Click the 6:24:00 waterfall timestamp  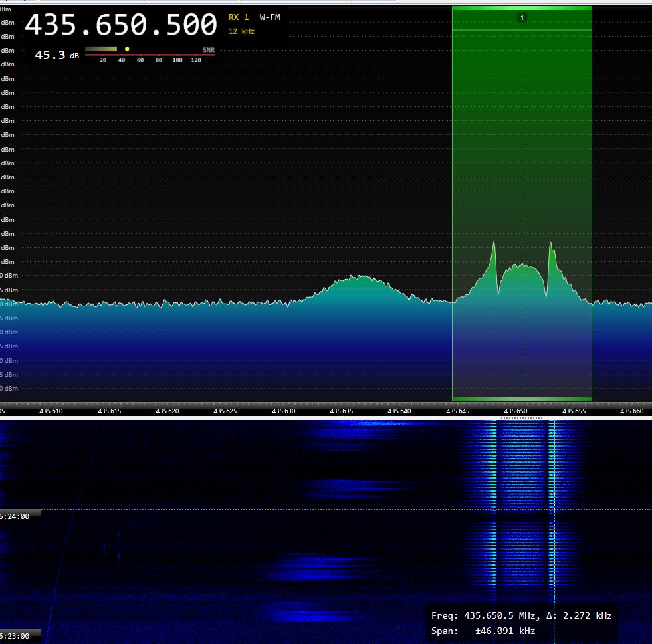click(15, 516)
